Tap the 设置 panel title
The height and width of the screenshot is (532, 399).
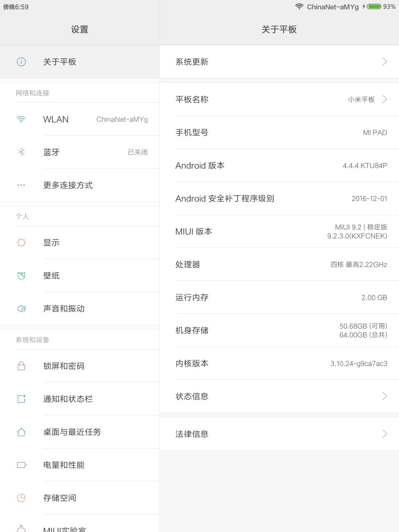(x=80, y=29)
